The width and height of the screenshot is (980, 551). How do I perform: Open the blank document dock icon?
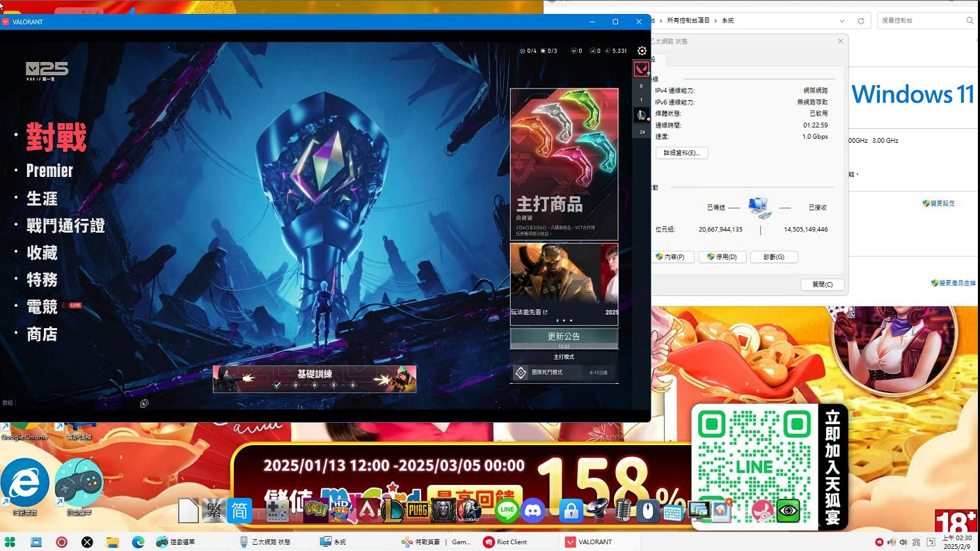tap(189, 511)
